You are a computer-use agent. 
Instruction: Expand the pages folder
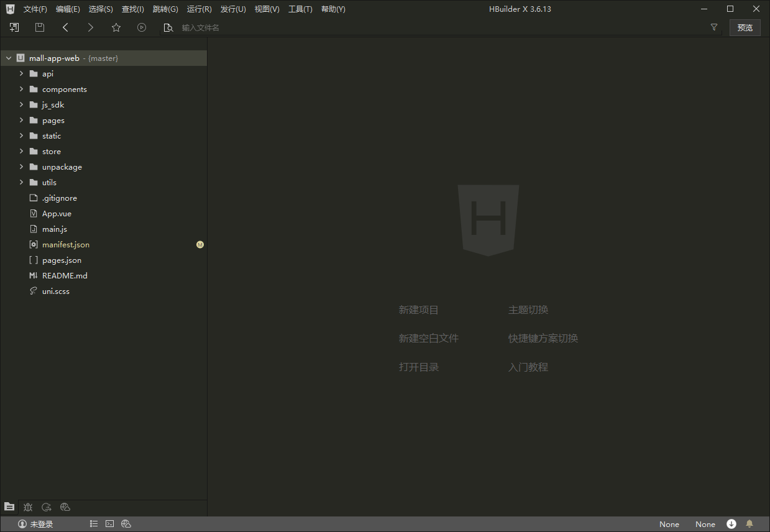point(21,120)
